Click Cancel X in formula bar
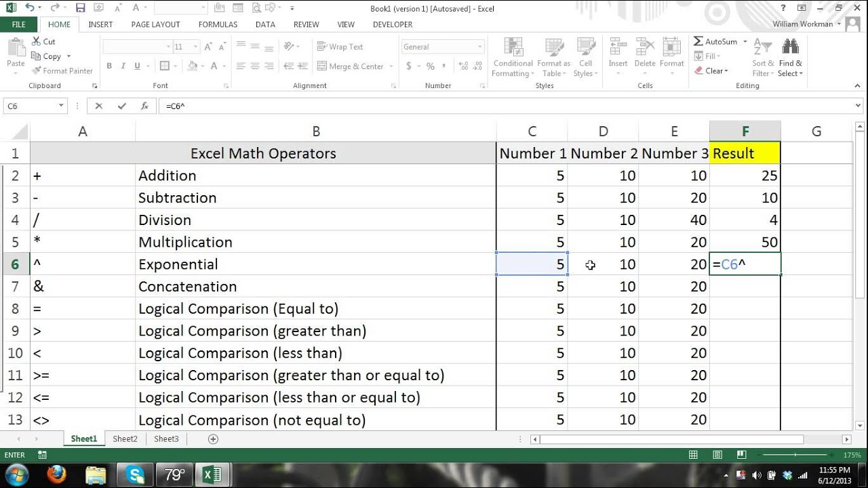Image resolution: width=868 pixels, height=488 pixels. pos(99,106)
